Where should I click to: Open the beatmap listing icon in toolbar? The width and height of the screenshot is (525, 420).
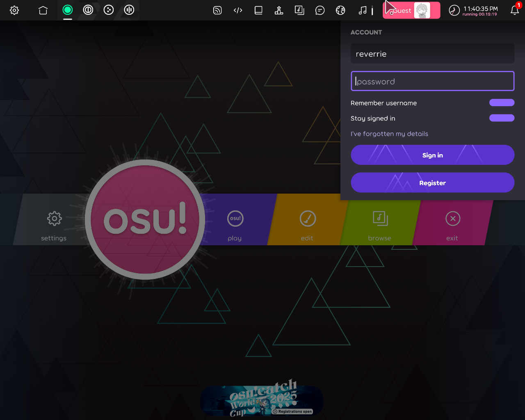pos(299,10)
